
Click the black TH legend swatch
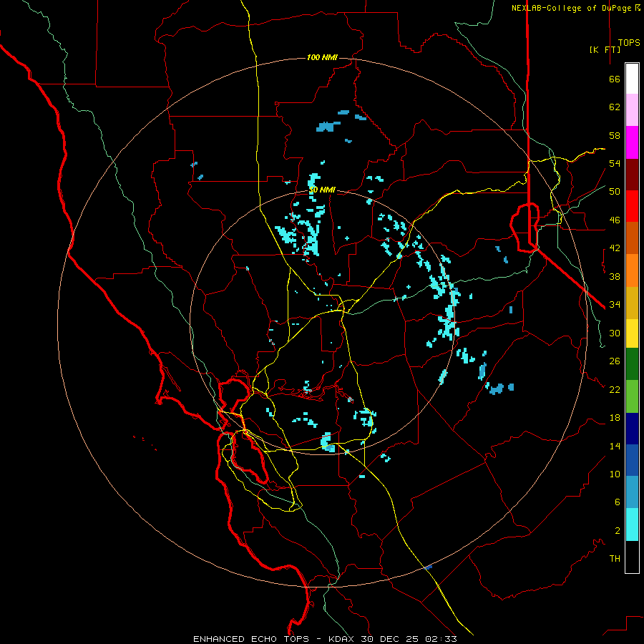click(632, 557)
